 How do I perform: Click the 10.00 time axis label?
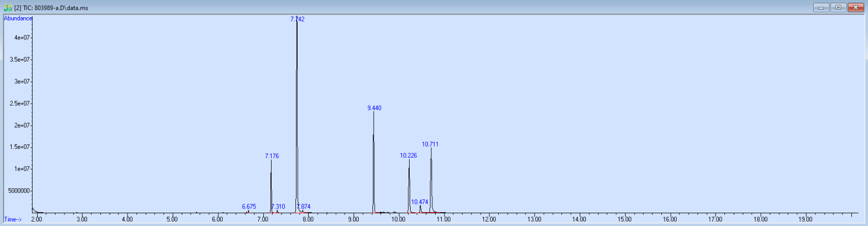[x=399, y=220]
